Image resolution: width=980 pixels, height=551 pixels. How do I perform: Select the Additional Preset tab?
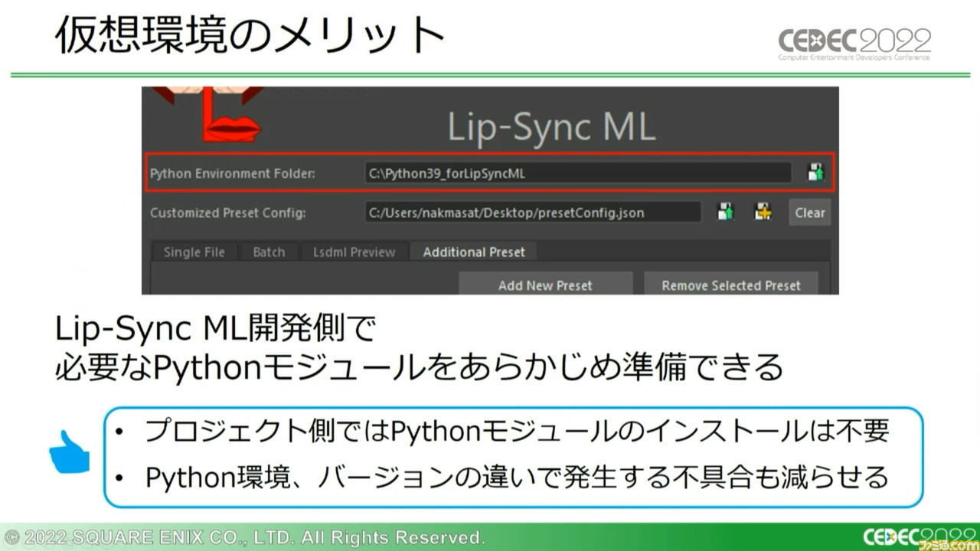474,252
